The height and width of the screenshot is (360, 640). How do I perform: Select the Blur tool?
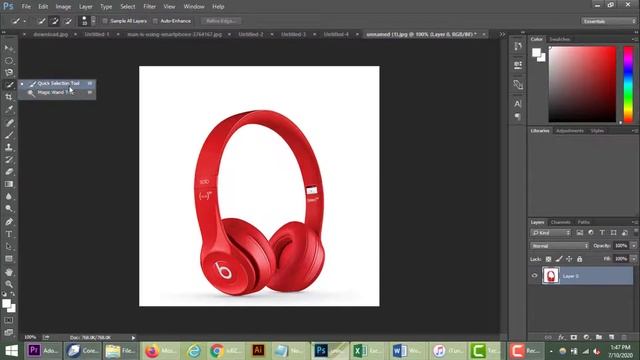(x=9, y=196)
